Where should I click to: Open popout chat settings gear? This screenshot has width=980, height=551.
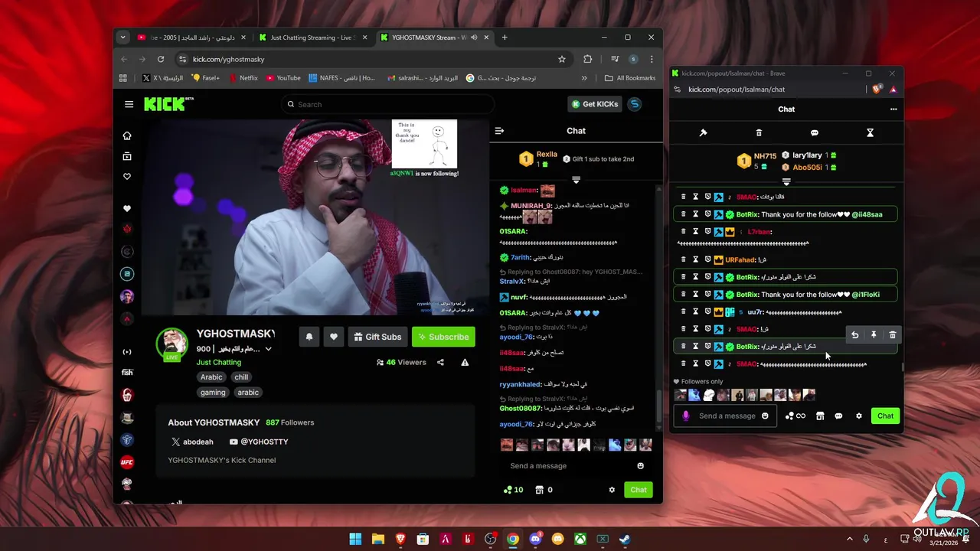pos(858,416)
